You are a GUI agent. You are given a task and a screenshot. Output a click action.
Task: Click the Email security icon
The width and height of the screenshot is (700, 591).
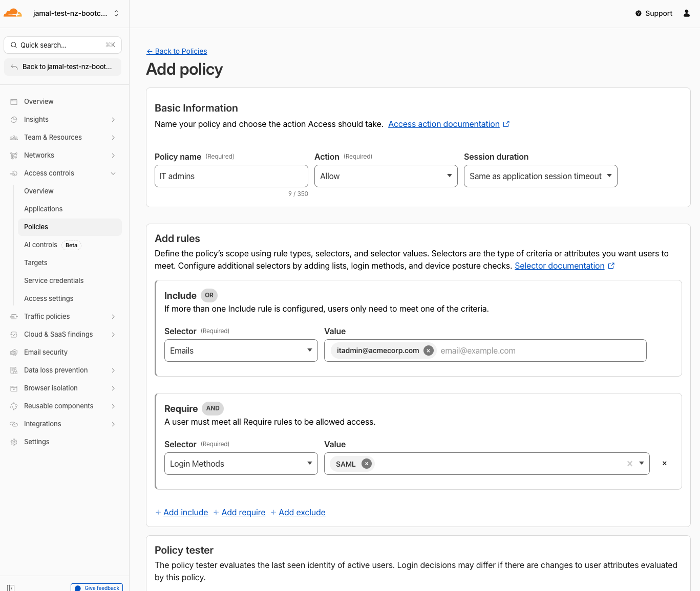[x=14, y=353]
